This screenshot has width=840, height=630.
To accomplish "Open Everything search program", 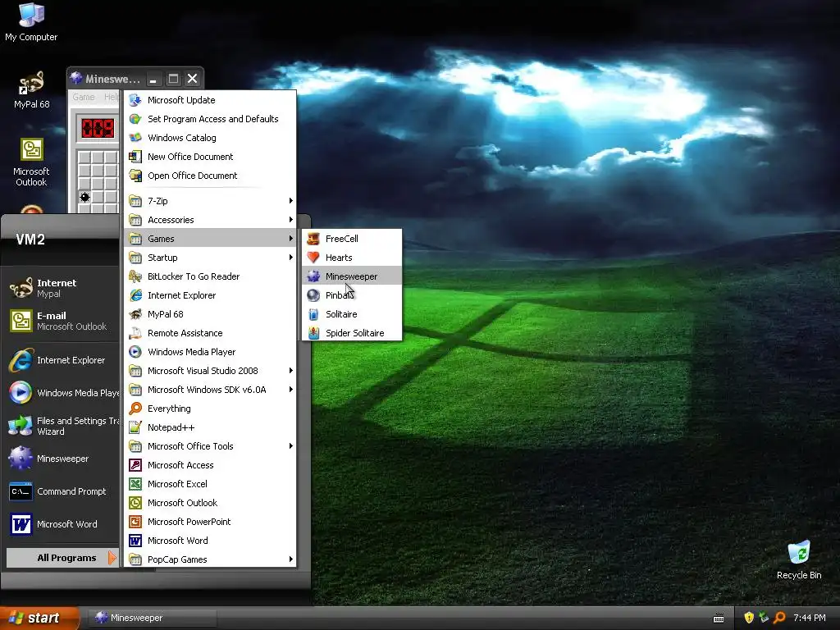I will [210, 409].
